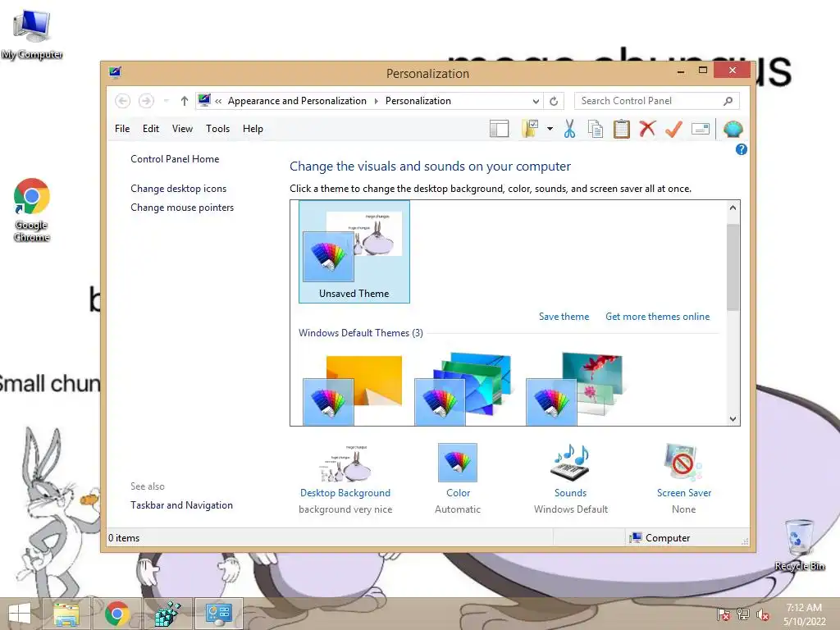This screenshot has height=630, width=840.
Task: Click the address bar control panel icon
Action: pyautogui.click(x=204, y=100)
